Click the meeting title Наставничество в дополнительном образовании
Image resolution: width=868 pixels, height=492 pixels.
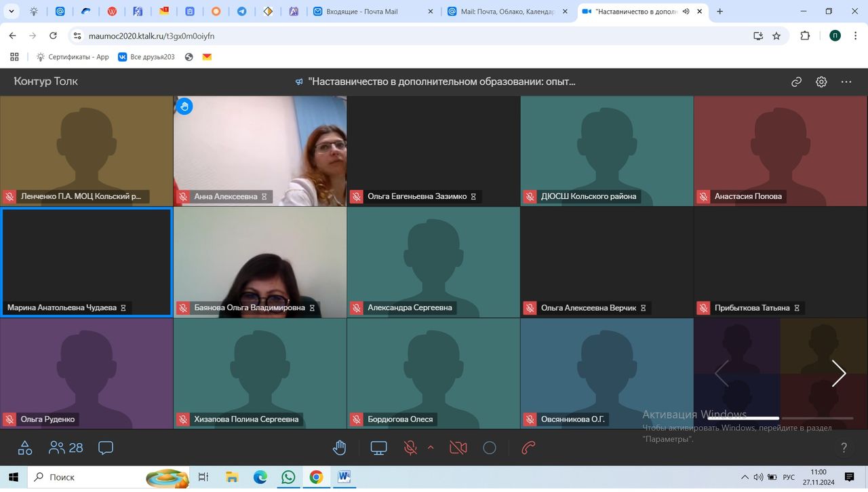441,82
